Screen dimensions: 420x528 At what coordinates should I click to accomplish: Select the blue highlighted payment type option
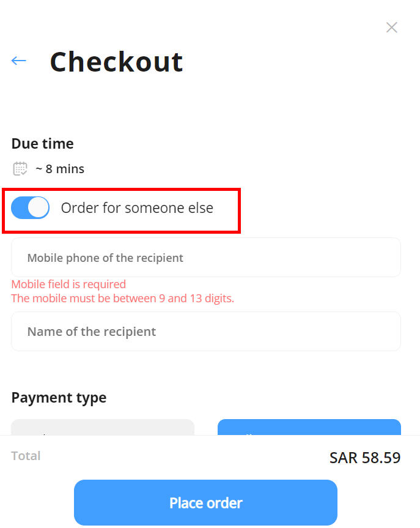pos(309,427)
